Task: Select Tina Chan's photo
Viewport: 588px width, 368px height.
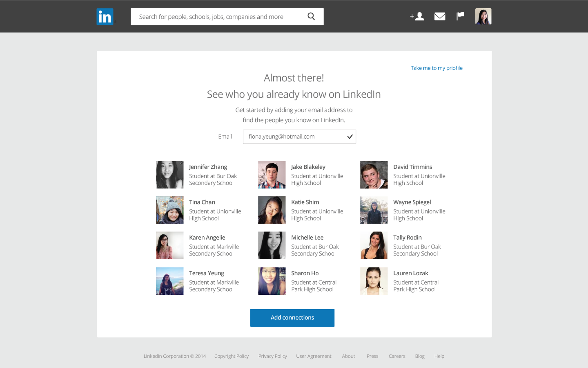Action: (170, 210)
